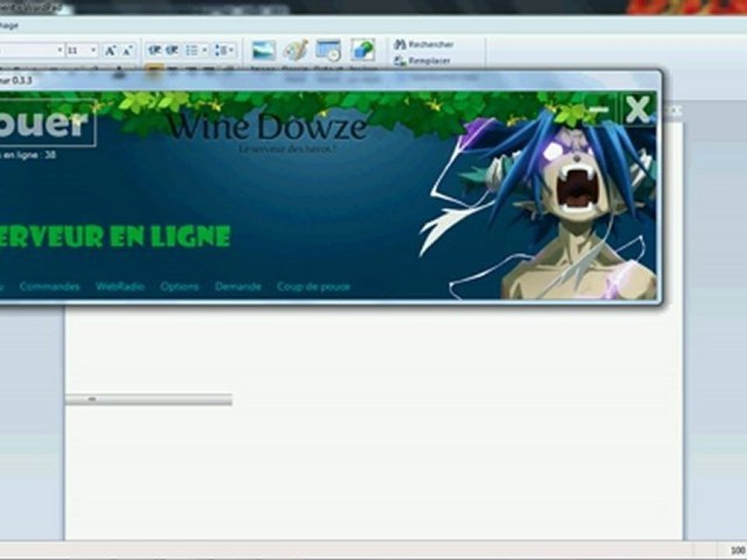Viewport: 747px width, 560px height.
Task: Open the bullet list style dropdown arrow
Action: point(205,50)
